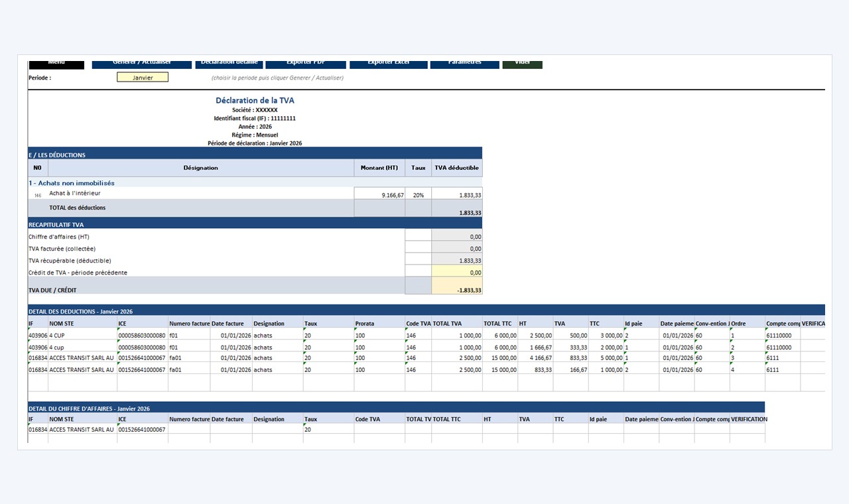This screenshot has width=849, height=504.
Task: Click the 'DETAIL DU CHIFFRE D'AFFAIRES - Janvier 2026' header
Action: (x=396, y=409)
